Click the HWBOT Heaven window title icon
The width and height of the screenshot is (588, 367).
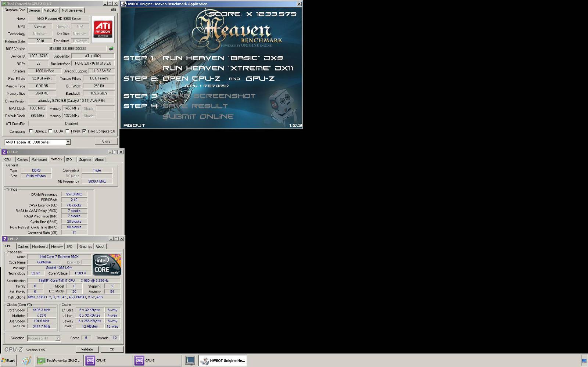(123, 4)
